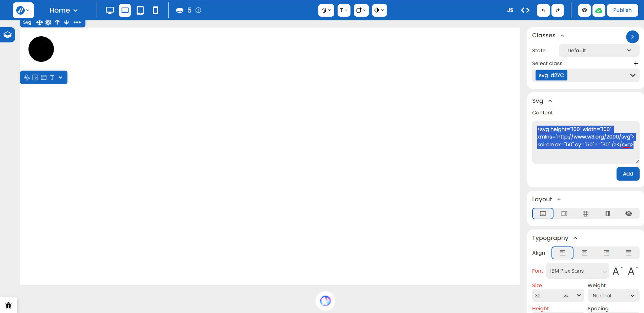
Task: Click the undo arrow button
Action: (543, 10)
